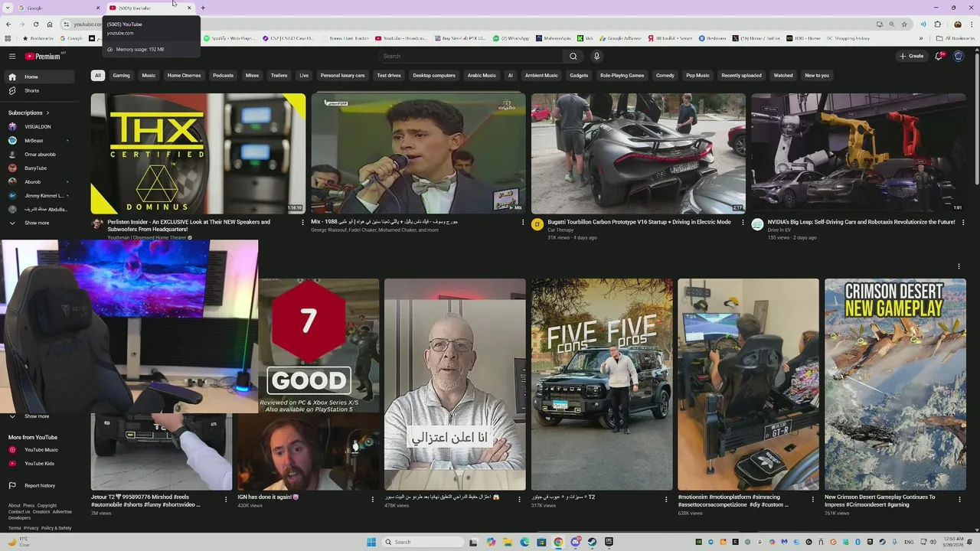This screenshot has height=551, width=980.
Task: Open YouTube Music from sidebar
Action: (41, 450)
